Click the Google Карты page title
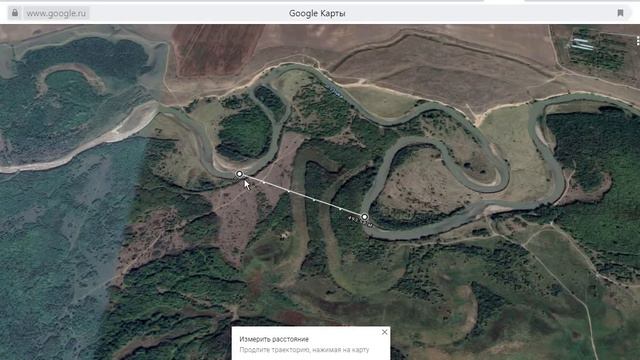Screen dimensions: 640x360 (317, 13)
